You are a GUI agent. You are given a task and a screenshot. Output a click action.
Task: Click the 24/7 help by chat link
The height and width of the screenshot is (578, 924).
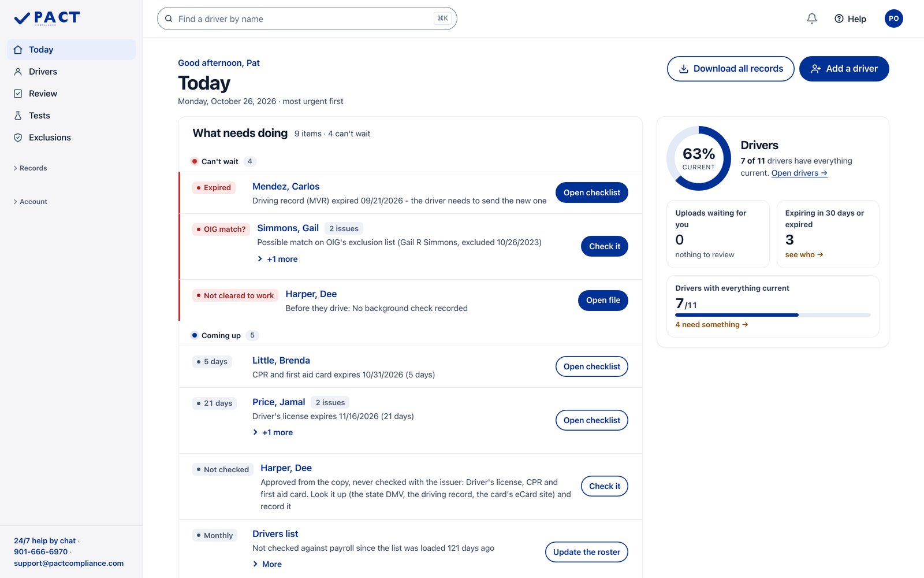click(x=44, y=540)
